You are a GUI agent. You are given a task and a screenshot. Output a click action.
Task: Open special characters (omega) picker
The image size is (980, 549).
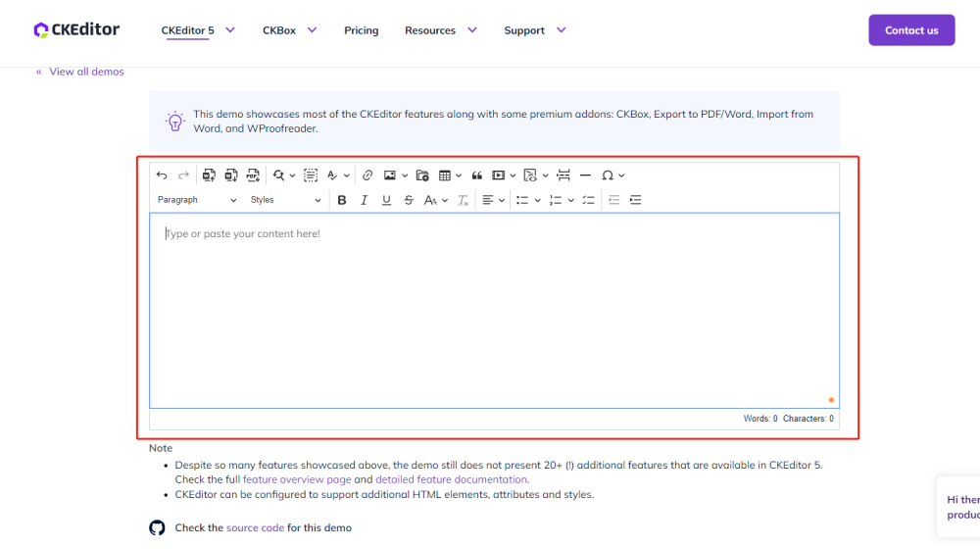[x=607, y=175]
